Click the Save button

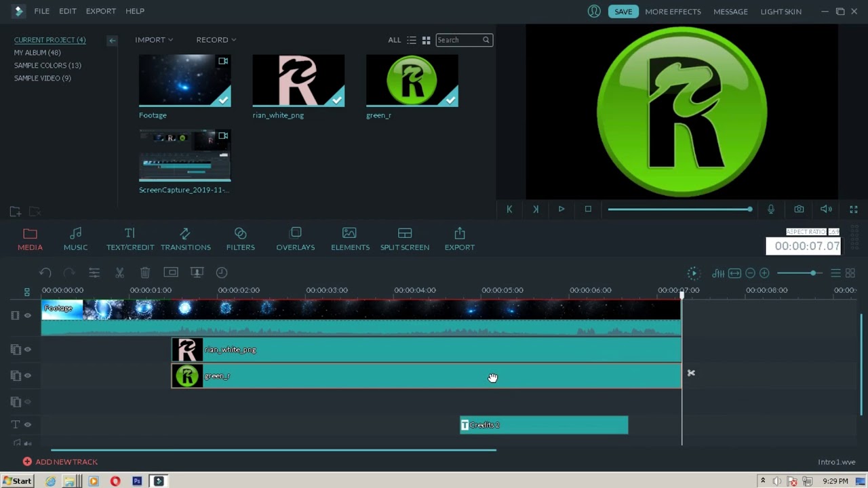pos(623,11)
